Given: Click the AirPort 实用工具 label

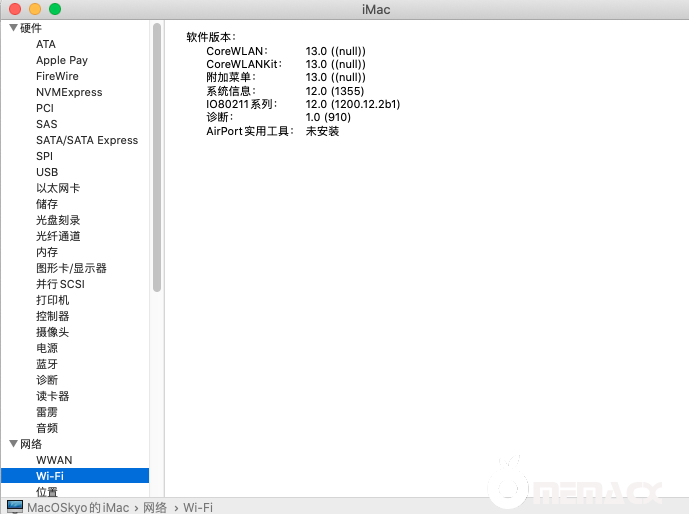Looking at the screenshot, I should [250, 131].
